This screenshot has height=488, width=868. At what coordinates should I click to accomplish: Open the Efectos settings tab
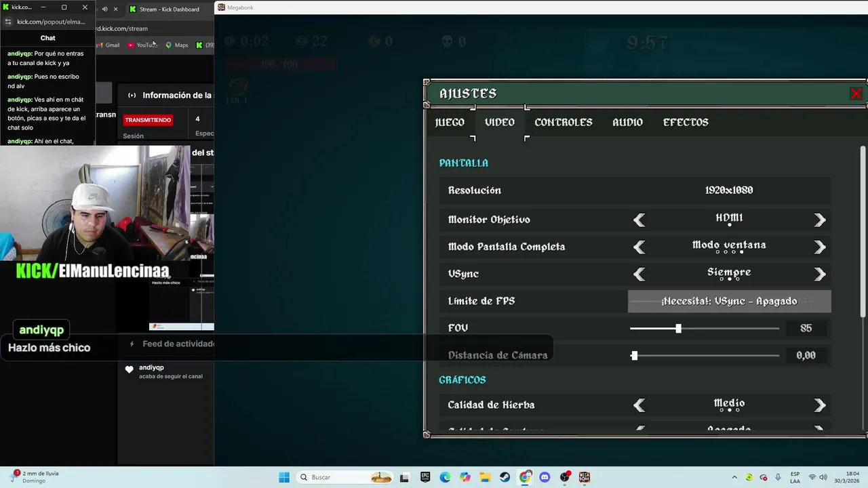[686, 123]
